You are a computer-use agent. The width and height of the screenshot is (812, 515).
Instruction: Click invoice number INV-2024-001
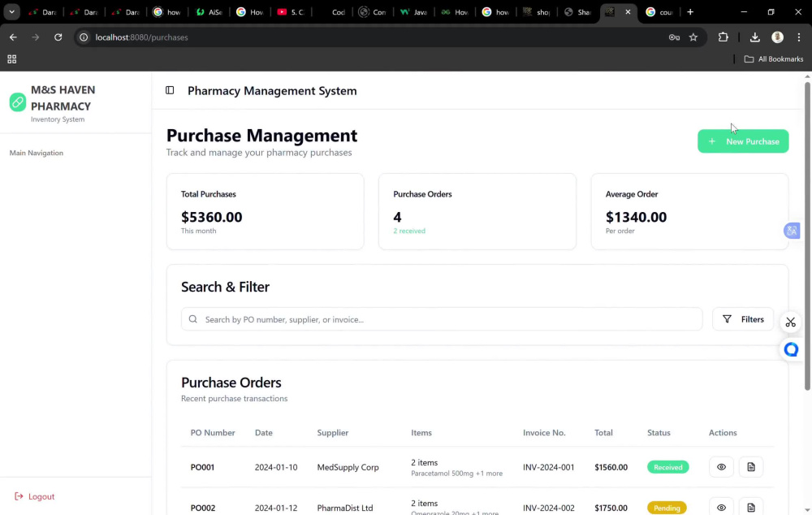tap(548, 467)
